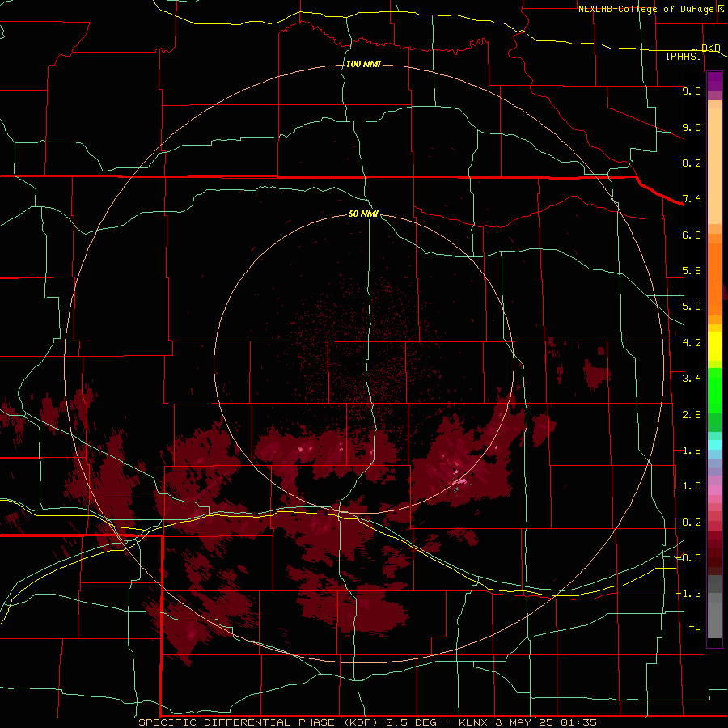
Task: Click the (KDP) abbreviation in the caption
Action: 362,722
